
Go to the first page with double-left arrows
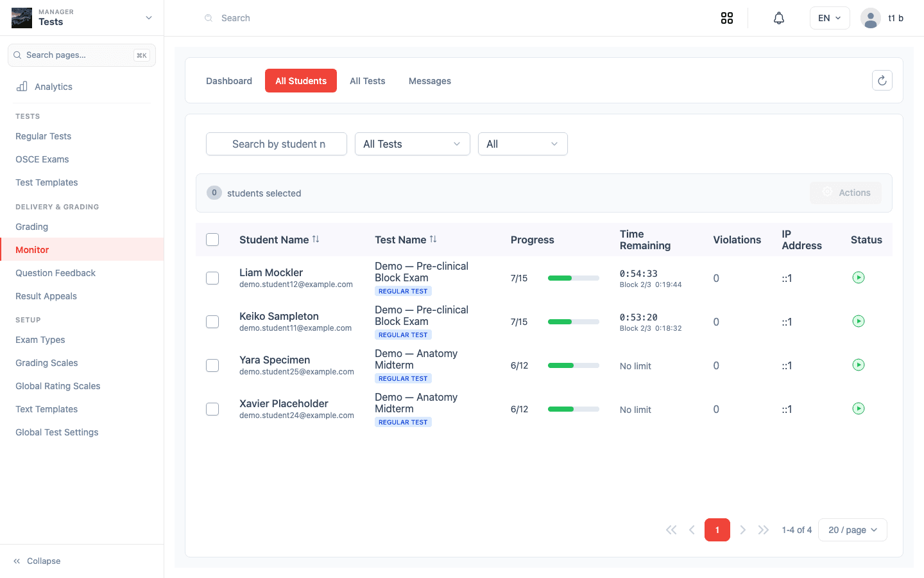pos(671,530)
